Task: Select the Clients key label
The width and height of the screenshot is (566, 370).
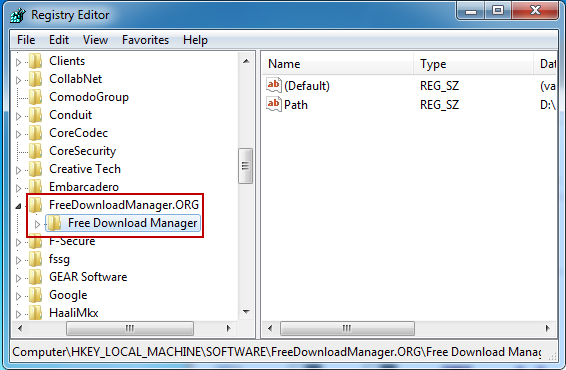Action: pyautogui.click(x=67, y=61)
